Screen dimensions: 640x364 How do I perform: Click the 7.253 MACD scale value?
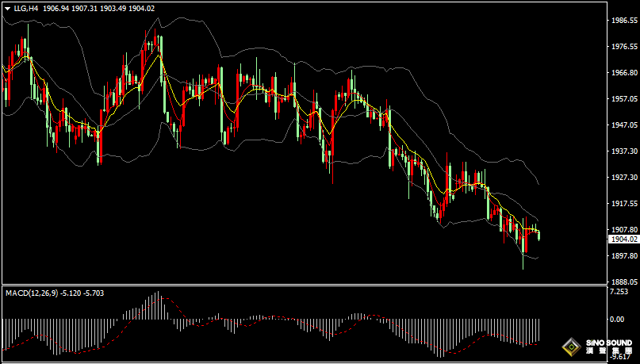point(619,293)
